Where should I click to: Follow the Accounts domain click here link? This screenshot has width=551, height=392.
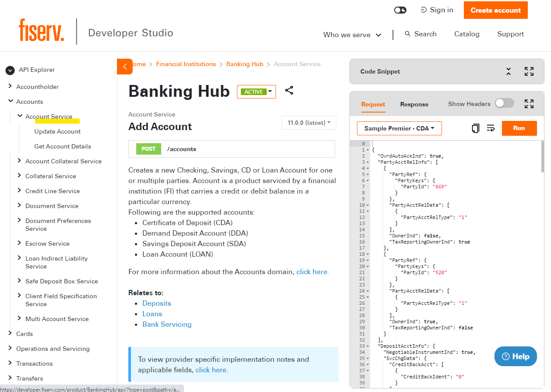(312, 272)
